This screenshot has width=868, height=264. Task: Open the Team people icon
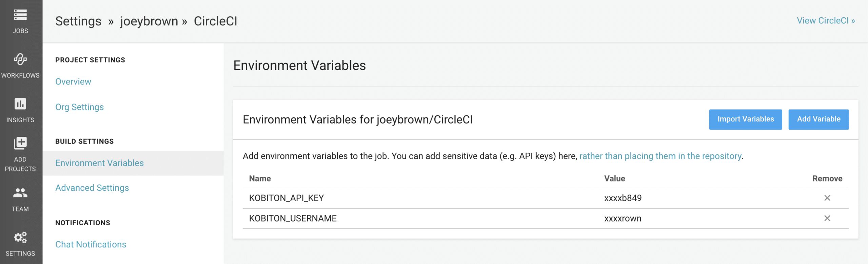point(20,193)
